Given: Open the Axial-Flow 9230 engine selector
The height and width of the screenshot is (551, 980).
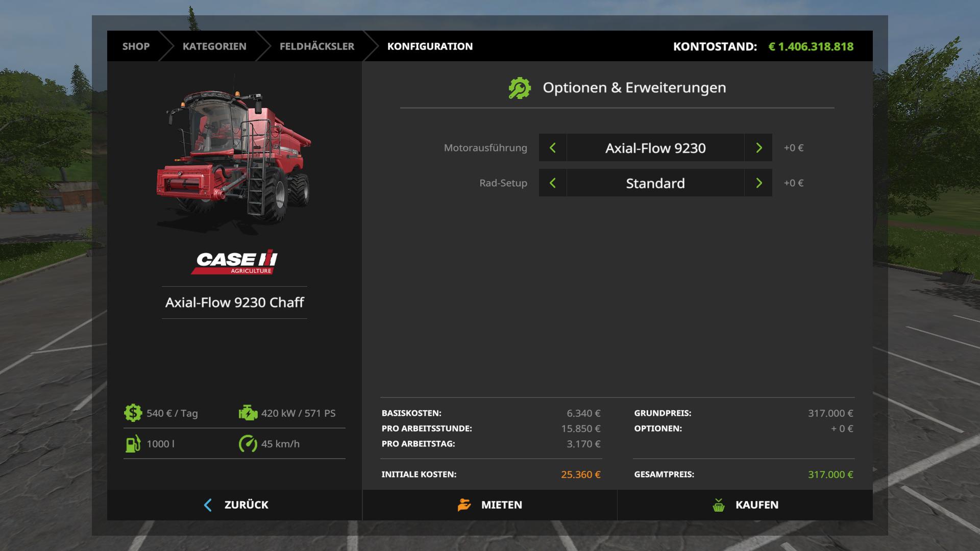Looking at the screenshot, I should click(x=655, y=148).
